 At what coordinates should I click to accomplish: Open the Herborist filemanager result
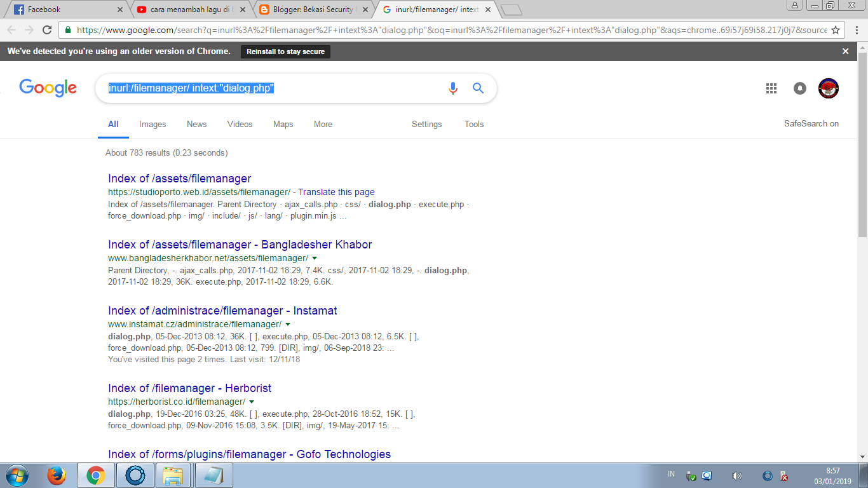(x=190, y=388)
